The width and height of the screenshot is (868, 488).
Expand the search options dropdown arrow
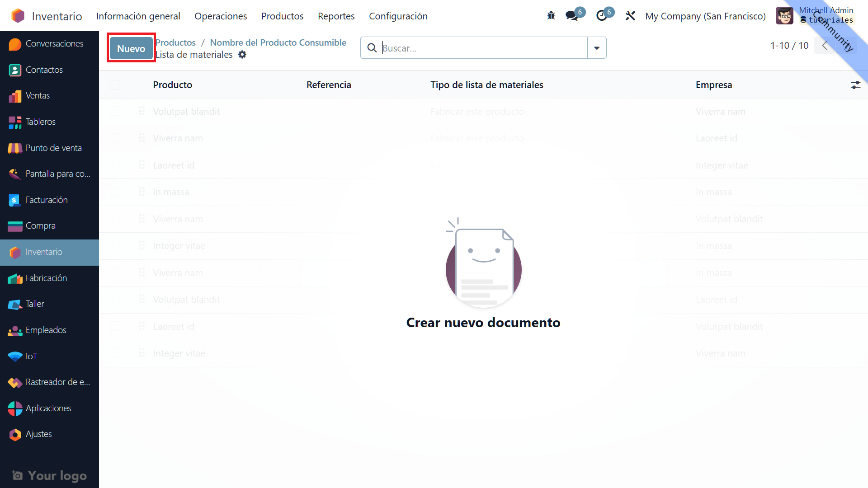point(597,48)
